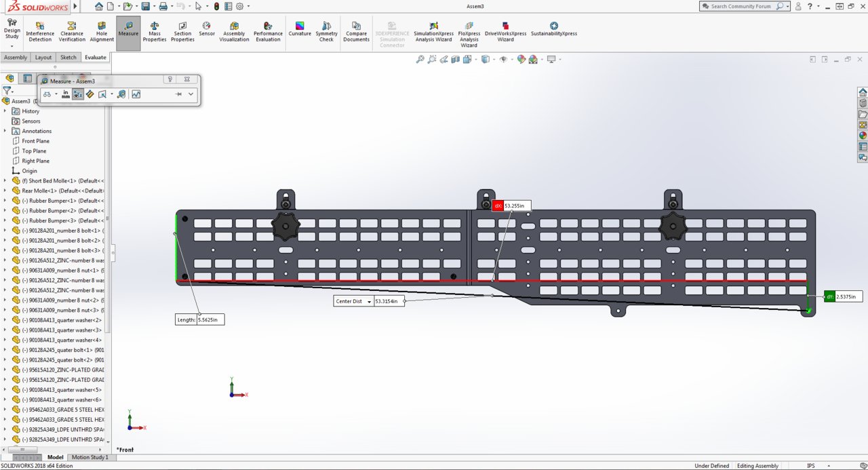Save the document with floppy icon

[x=145, y=6]
